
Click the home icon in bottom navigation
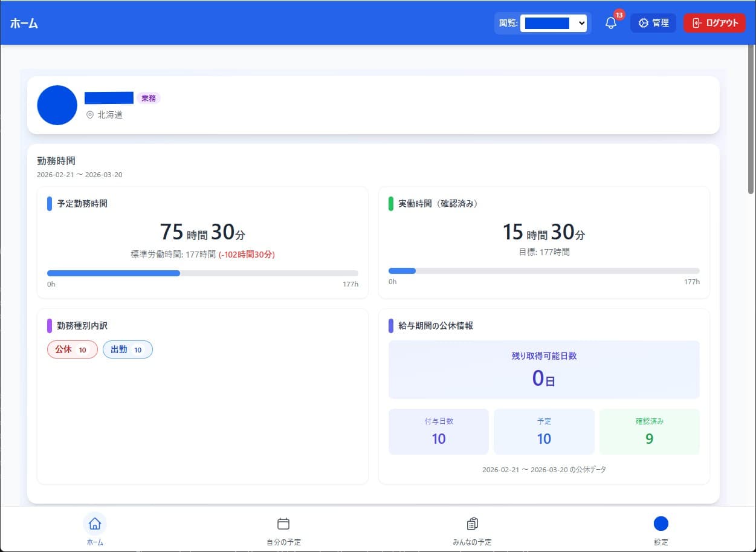pos(95,524)
